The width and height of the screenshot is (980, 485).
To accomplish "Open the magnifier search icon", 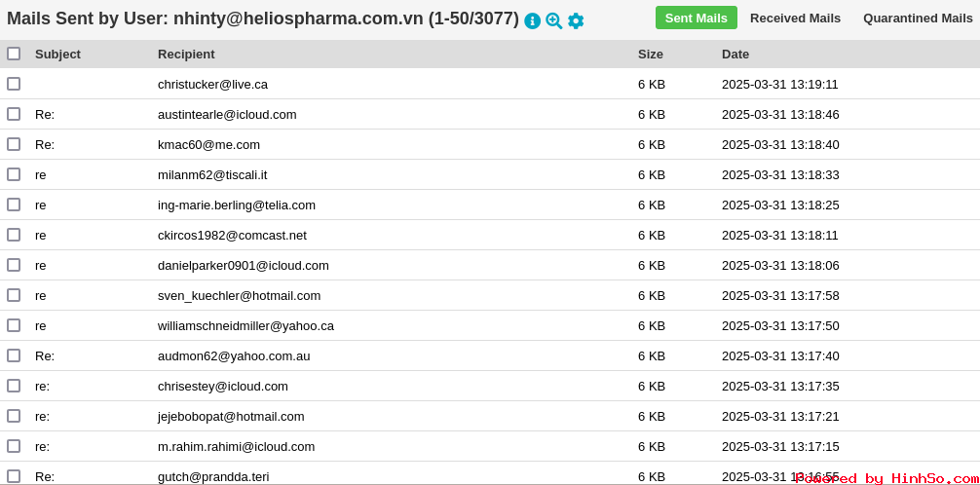I will tap(553, 21).
